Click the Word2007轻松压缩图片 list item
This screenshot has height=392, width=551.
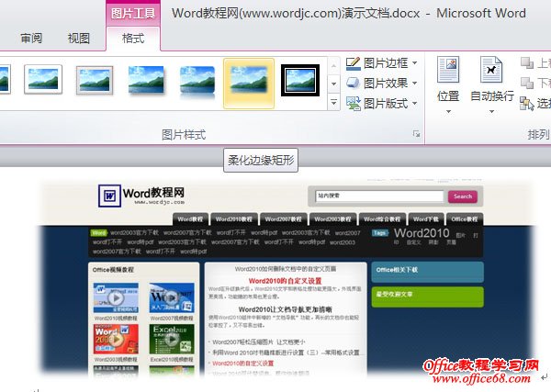(259, 342)
